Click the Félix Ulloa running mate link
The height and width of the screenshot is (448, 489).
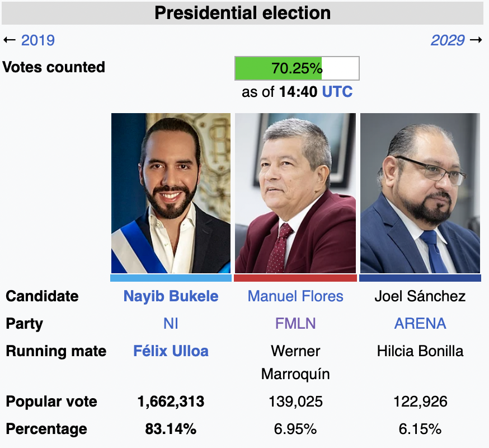[171, 351]
